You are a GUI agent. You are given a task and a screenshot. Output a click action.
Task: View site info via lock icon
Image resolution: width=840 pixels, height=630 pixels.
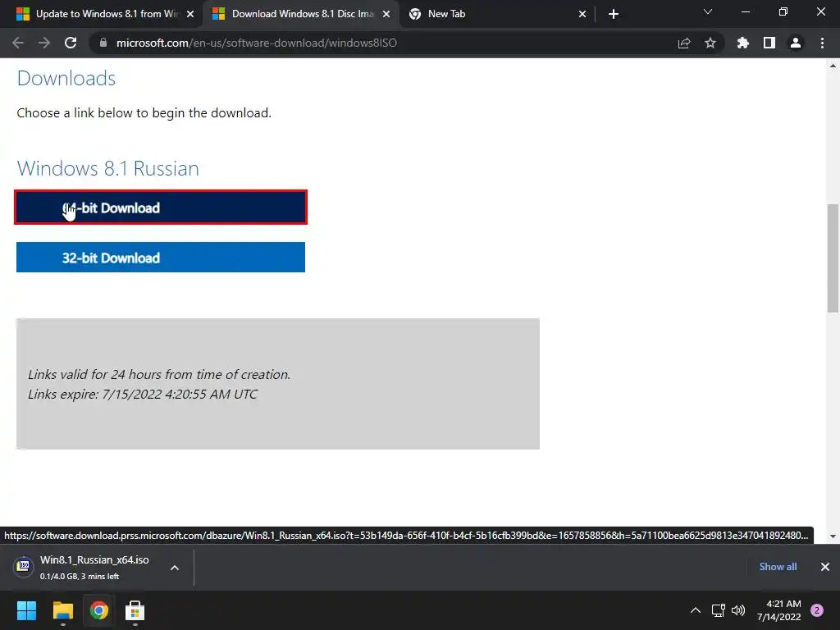click(103, 43)
